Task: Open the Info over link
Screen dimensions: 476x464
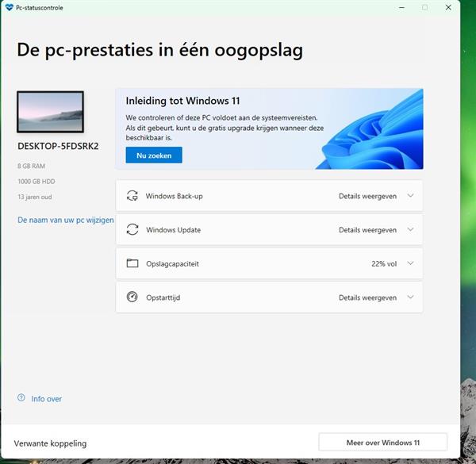Action: point(46,399)
